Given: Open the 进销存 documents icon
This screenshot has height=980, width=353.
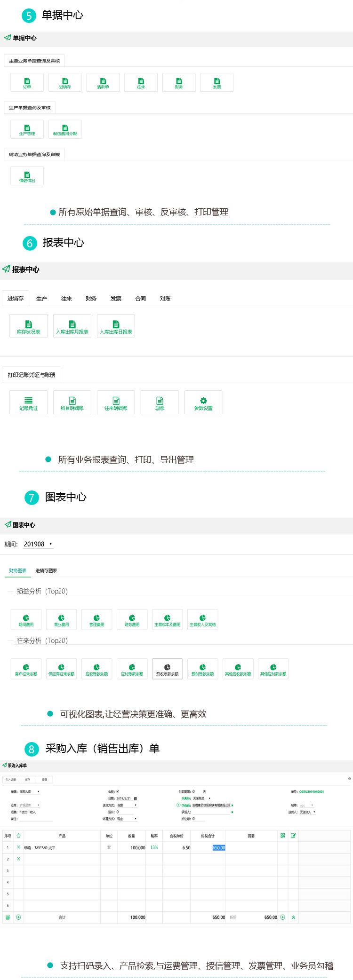Looking at the screenshot, I should pos(65,82).
